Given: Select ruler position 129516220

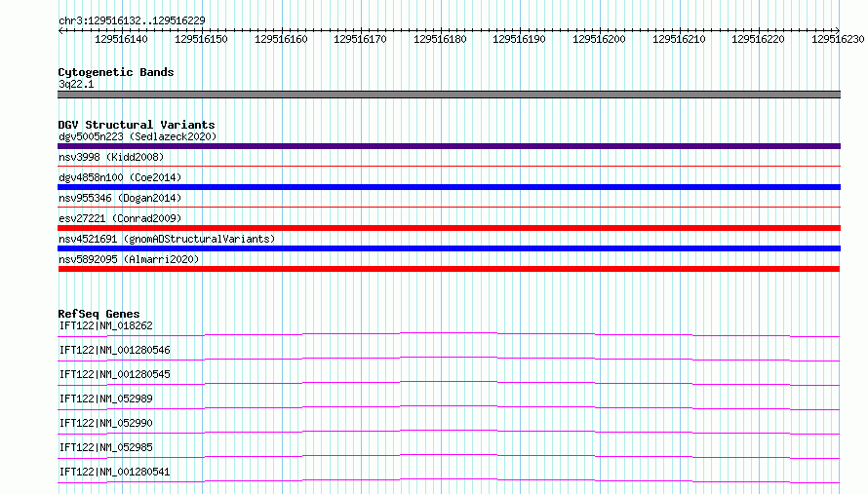Looking at the screenshot, I should coord(758,39).
